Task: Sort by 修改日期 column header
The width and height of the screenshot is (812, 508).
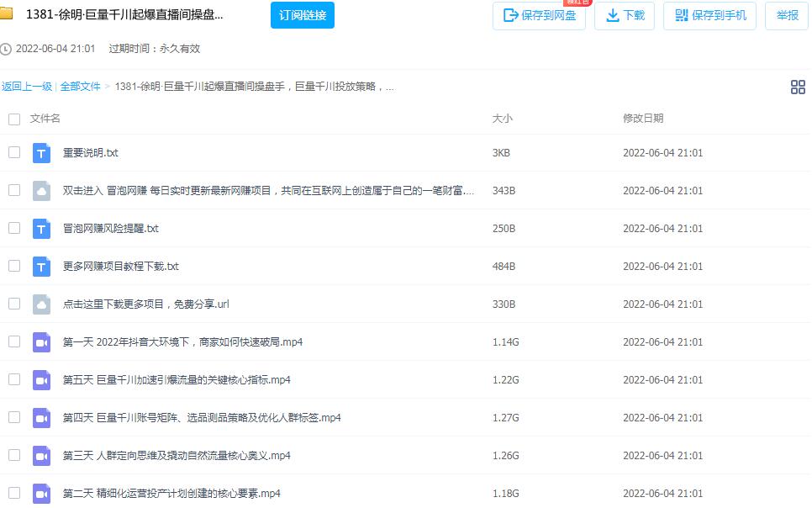Action: pos(642,119)
